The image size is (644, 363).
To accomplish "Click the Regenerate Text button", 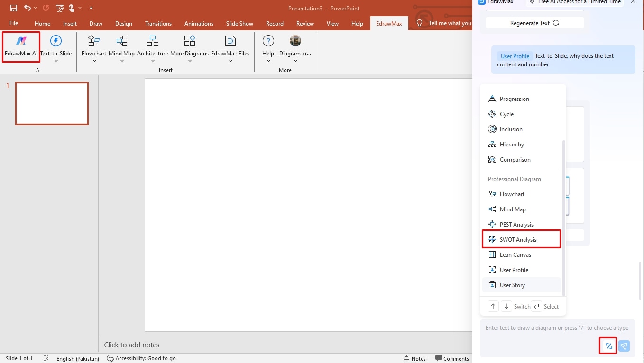I will click(x=534, y=23).
